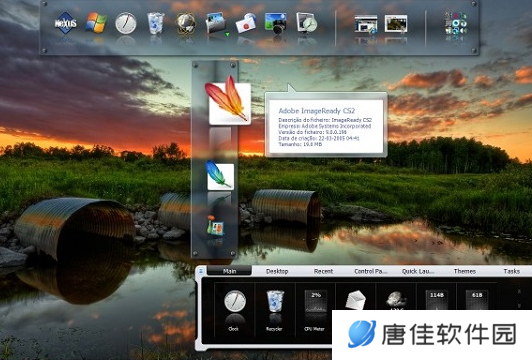The width and height of the screenshot is (532, 360).
Task: Click the shelf scroll down arrow
Action: [519, 305]
